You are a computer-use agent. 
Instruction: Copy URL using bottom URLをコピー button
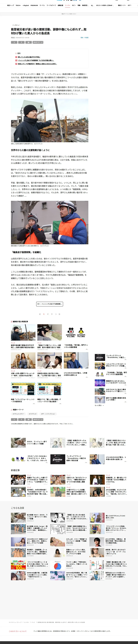[38, 419]
